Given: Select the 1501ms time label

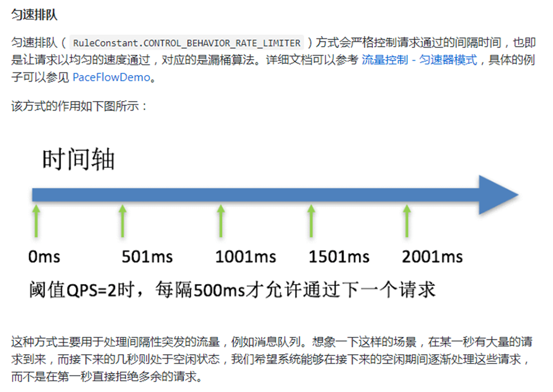Looking at the screenshot, I should [x=339, y=257].
